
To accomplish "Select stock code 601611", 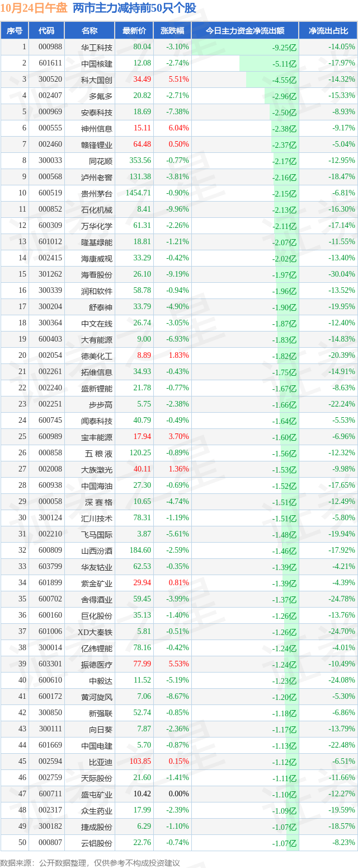I will tap(50, 63).
